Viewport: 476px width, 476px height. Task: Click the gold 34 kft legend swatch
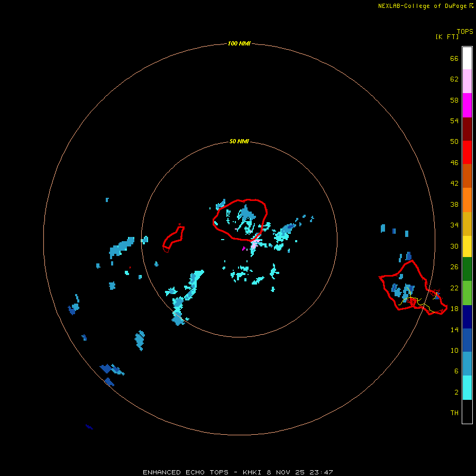coord(467,224)
